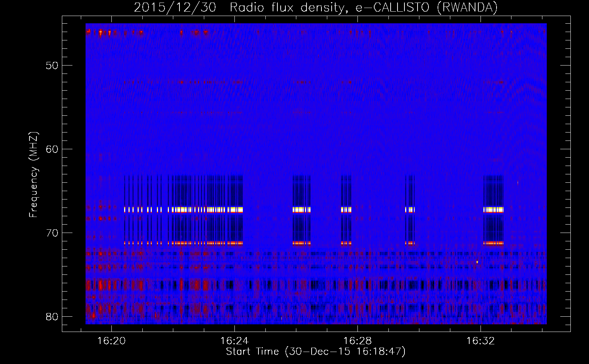The width and height of the screenshot is (589, 364).
Task: Click the 80 frequency tick label
Action: (x=52, y=317)
